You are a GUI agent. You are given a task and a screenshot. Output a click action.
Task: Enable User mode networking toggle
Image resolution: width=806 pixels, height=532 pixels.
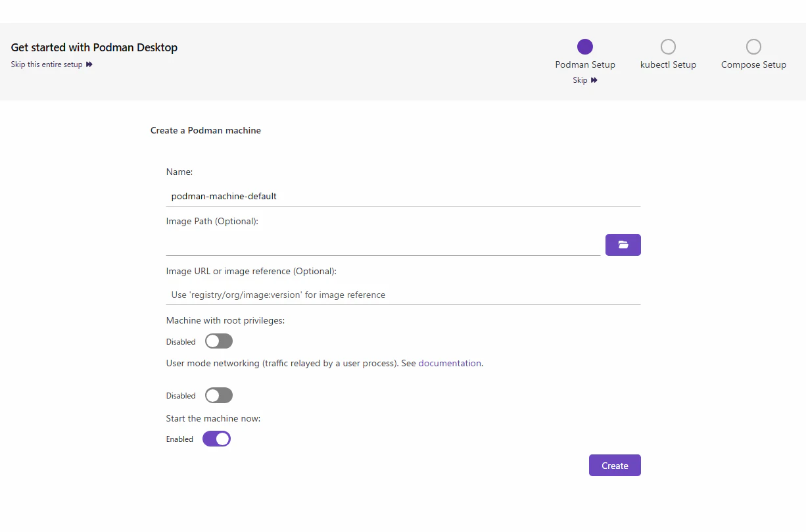coord(219,395)
